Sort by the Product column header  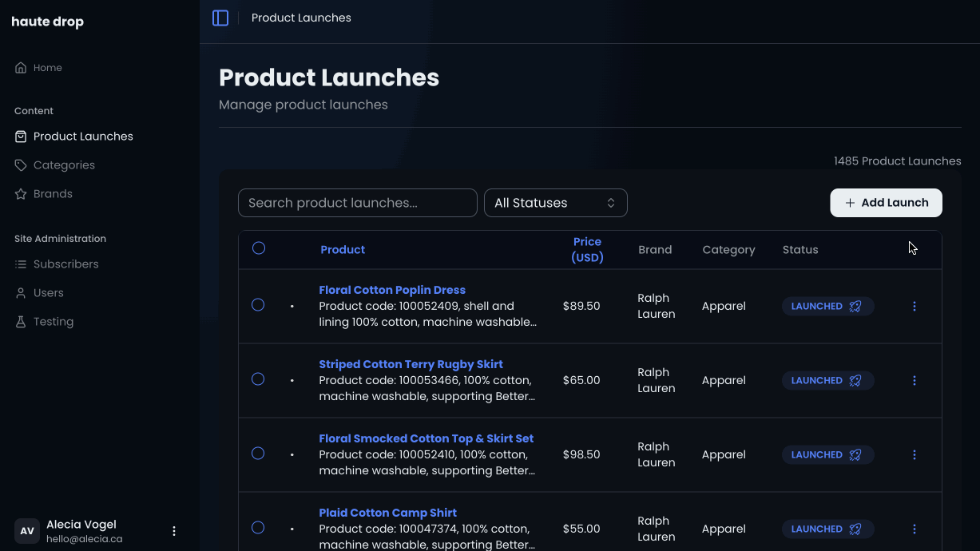coord(343,250)
